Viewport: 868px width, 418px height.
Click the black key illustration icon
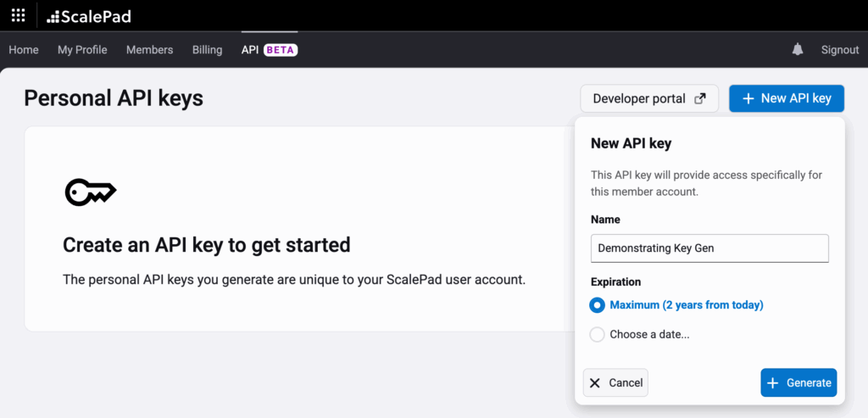90,192
